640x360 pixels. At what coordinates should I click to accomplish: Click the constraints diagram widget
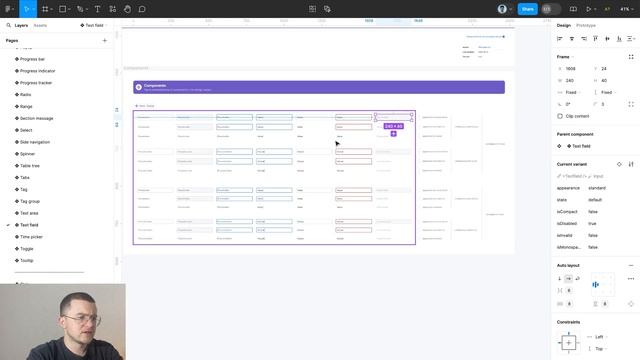[569, 343]
